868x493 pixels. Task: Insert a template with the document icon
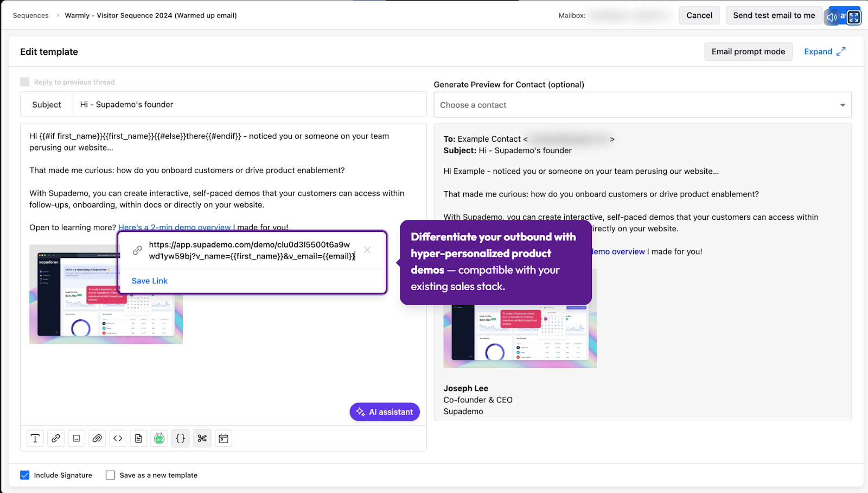(138, 438)
